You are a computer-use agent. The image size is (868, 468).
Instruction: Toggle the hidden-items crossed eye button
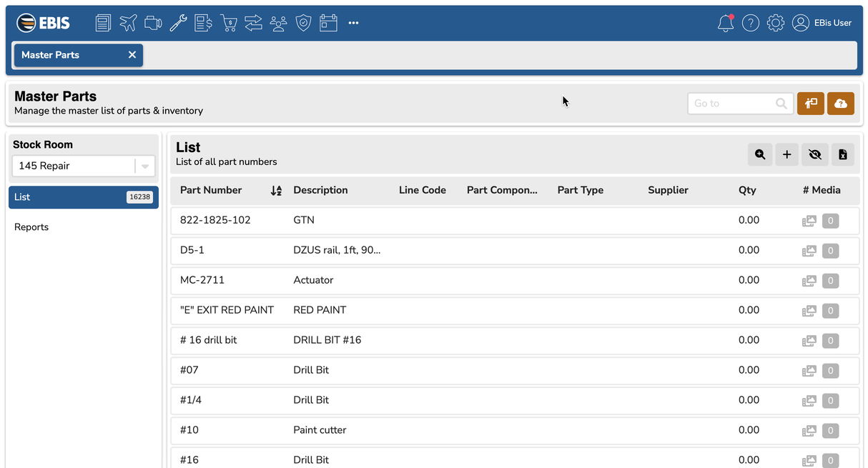[814, 154]
